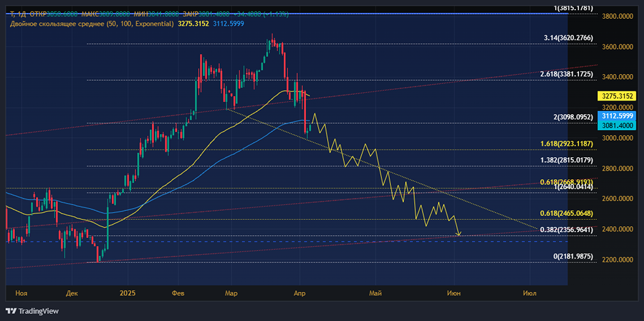Select the Fibonacci label 1.382(2815.0179)
Viewport: 644px width, 321px height.
tap(567, 160)
